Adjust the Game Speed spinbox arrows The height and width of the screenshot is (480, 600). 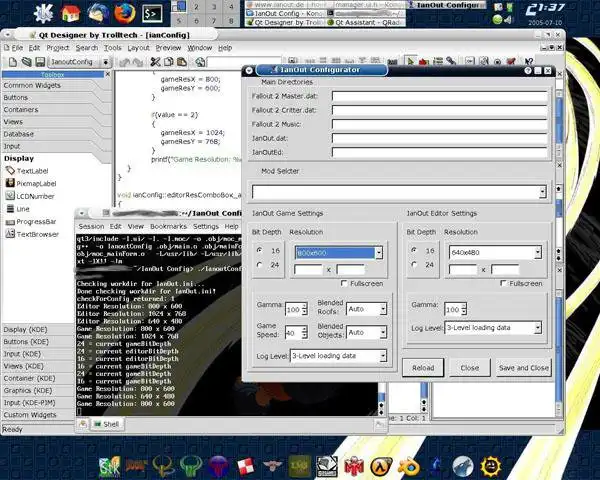[x=305, y=332]
